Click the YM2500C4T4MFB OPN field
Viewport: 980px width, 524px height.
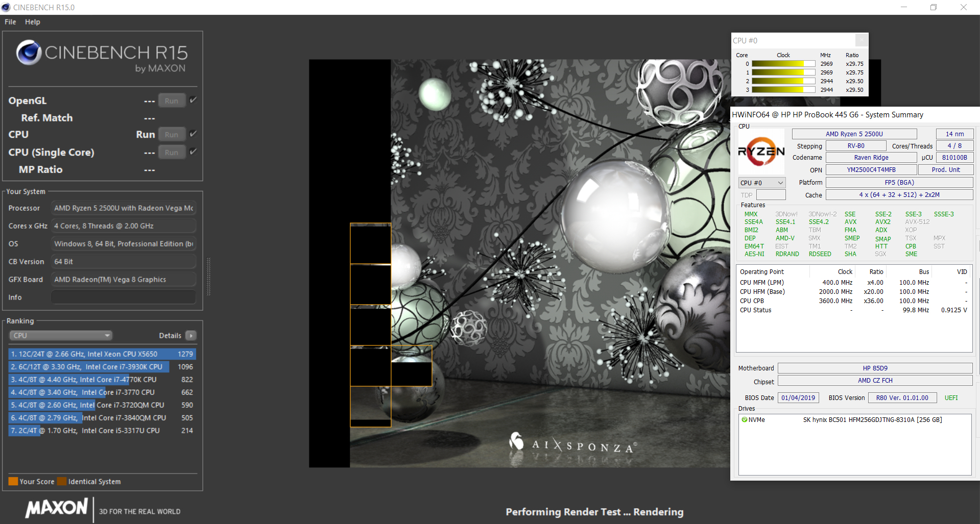tap(871, 169)
